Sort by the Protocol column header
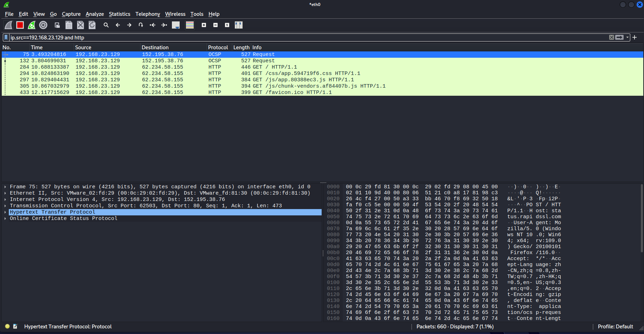The height and width of the screenshot is (334, 644). (218, 48)
